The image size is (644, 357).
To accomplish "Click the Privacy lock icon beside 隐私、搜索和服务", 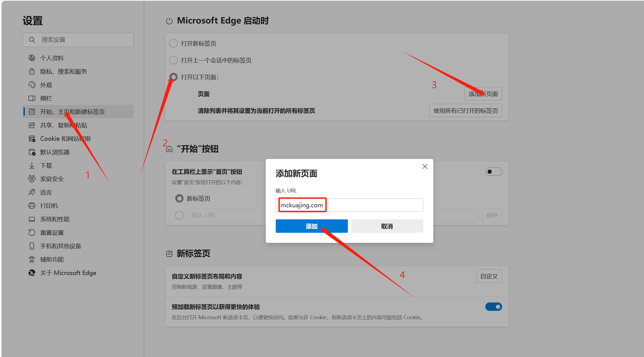I will coord(32,71).
